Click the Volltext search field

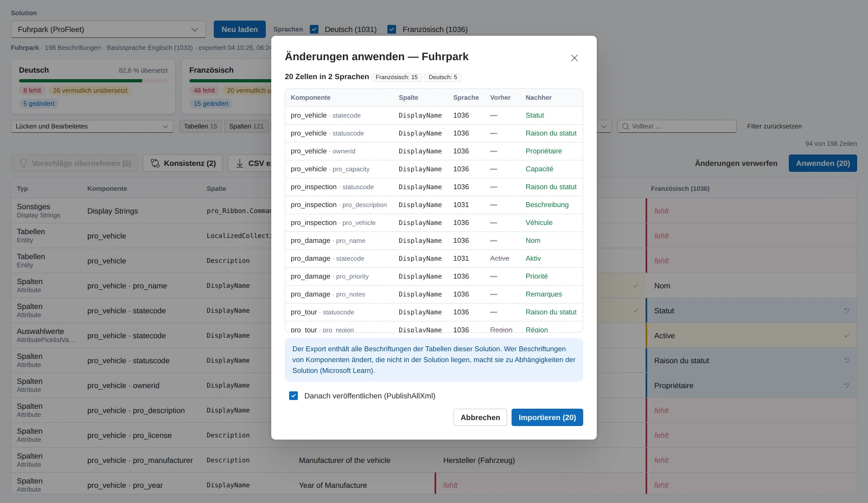pyautogui.click(x=677, y=126)
